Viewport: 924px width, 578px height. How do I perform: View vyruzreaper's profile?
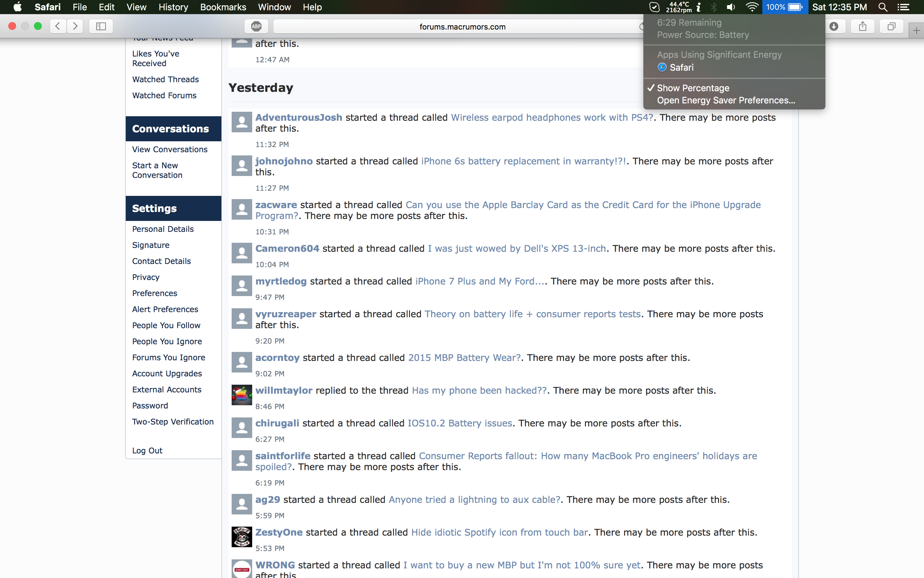[x=286, y=314]
